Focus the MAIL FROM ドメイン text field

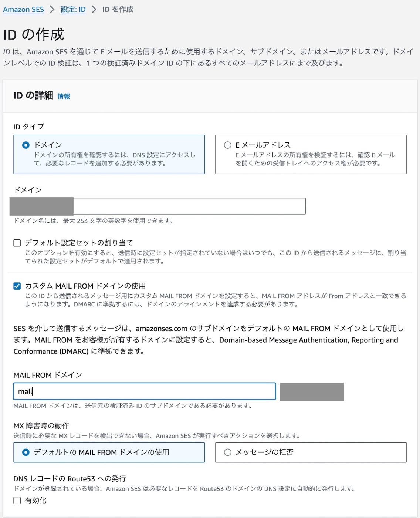click(x=144, y=391)
